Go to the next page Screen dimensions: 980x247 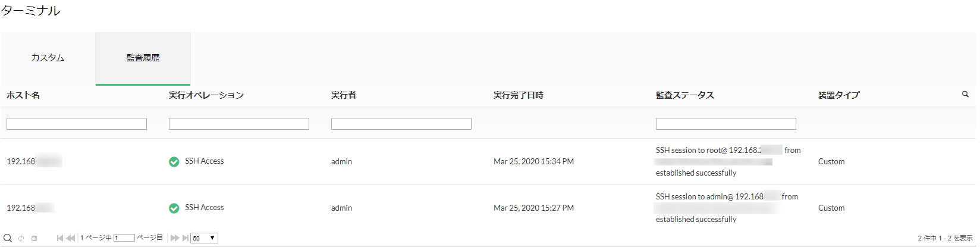(x=174, y=238)
